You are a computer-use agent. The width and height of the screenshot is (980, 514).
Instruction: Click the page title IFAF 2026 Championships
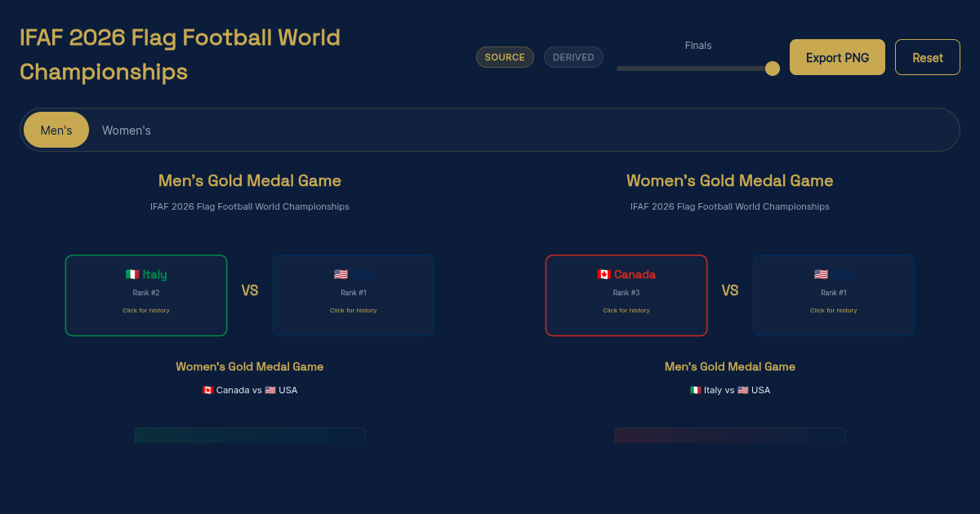pos(180,55)
